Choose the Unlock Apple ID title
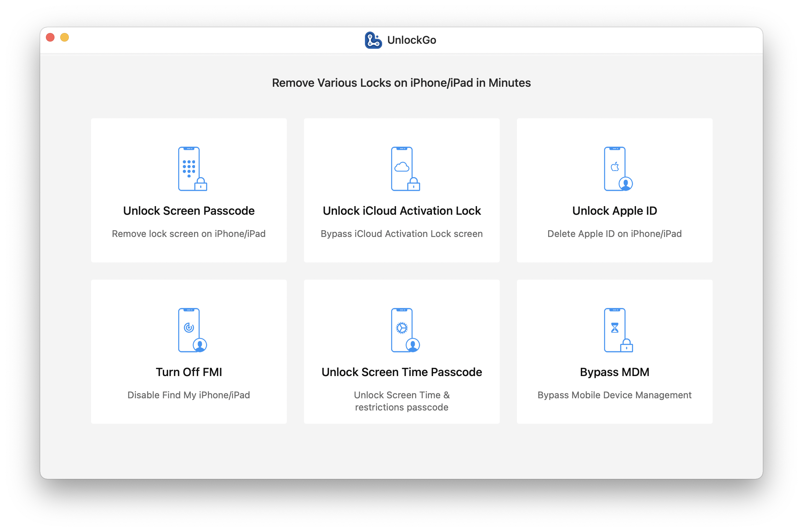The height and width of the screenshot is (532, 803). pyautogui.click(x=615, y=211)
